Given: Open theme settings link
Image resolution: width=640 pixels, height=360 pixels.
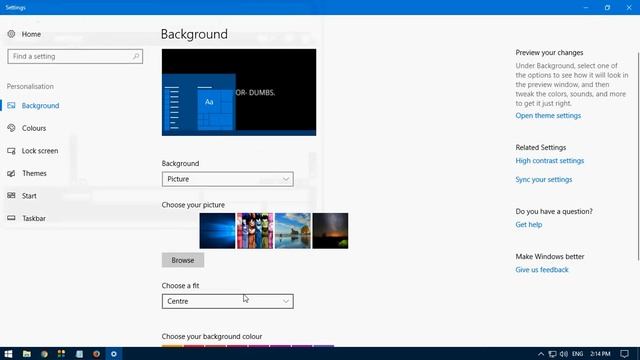Looking at the screenshot, I should pos(548,116).
